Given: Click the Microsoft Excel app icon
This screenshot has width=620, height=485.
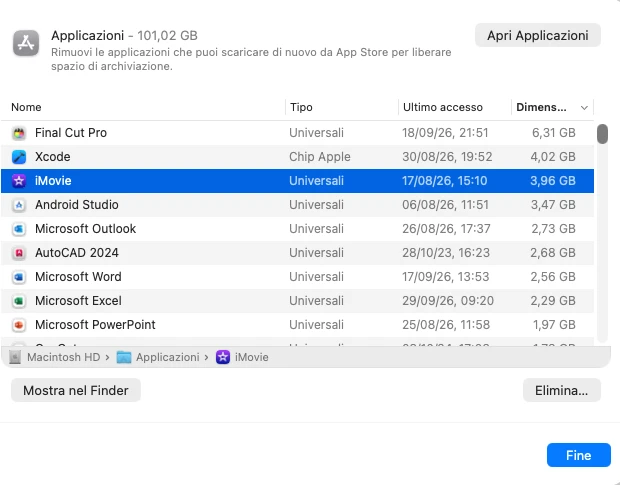Looking at the screenshot, I should (19, 301).
